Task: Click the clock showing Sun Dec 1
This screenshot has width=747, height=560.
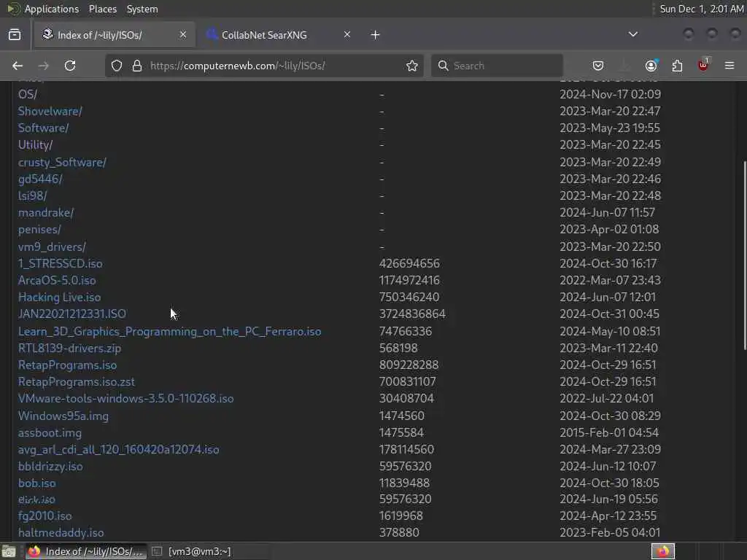Action: click(x=701, y=9)
